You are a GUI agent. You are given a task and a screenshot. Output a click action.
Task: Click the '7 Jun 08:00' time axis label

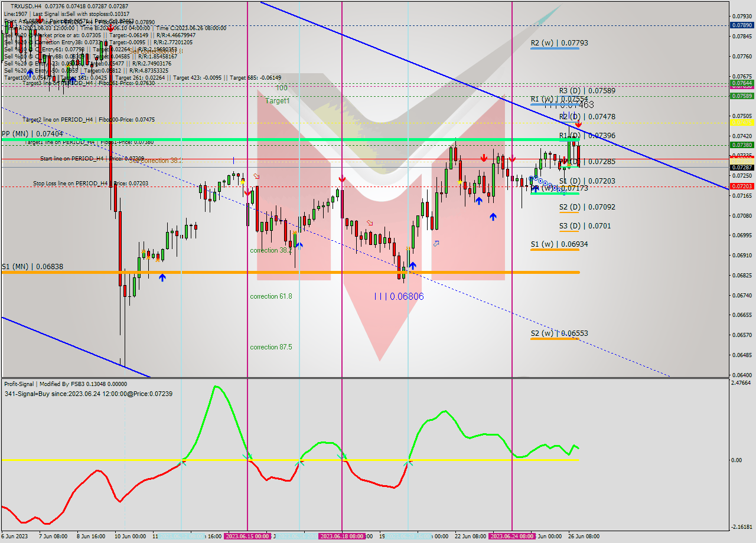[x=53, y=537]
